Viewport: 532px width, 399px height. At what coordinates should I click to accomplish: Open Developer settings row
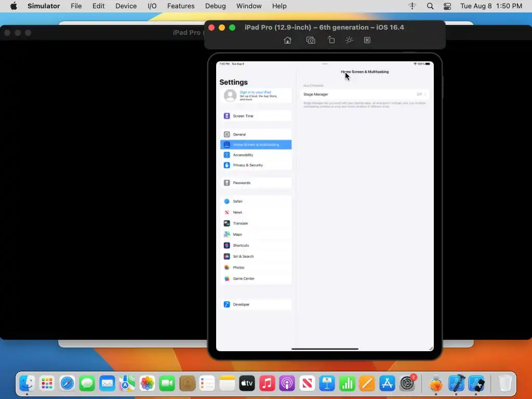point(256,304)
